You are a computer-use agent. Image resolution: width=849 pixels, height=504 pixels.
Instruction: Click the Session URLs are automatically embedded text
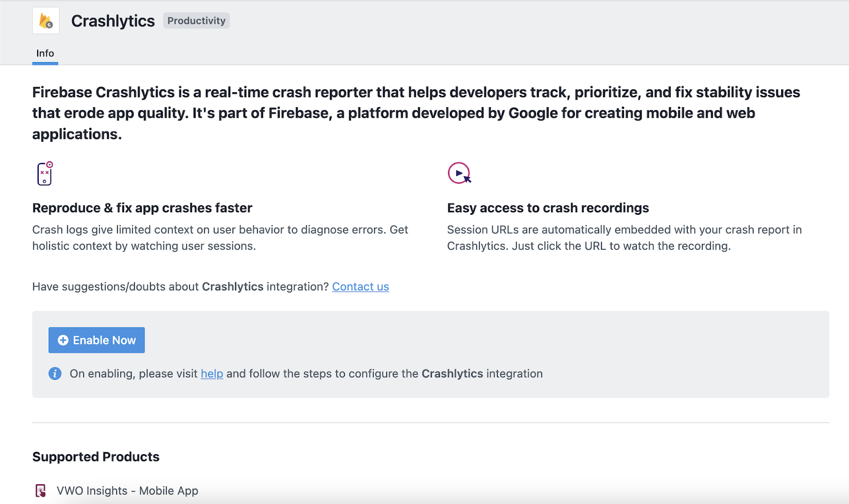625,238
